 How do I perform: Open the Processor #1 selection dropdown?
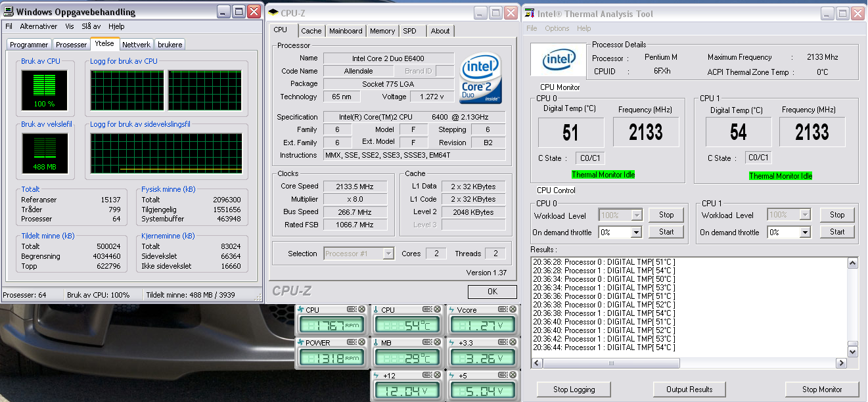click(x=388, y=254)
